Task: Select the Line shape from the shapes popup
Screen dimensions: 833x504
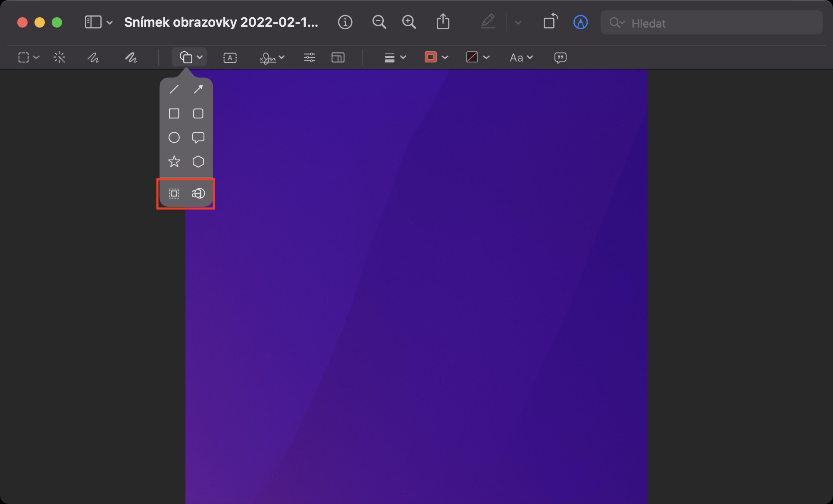Action: (174, 89)
